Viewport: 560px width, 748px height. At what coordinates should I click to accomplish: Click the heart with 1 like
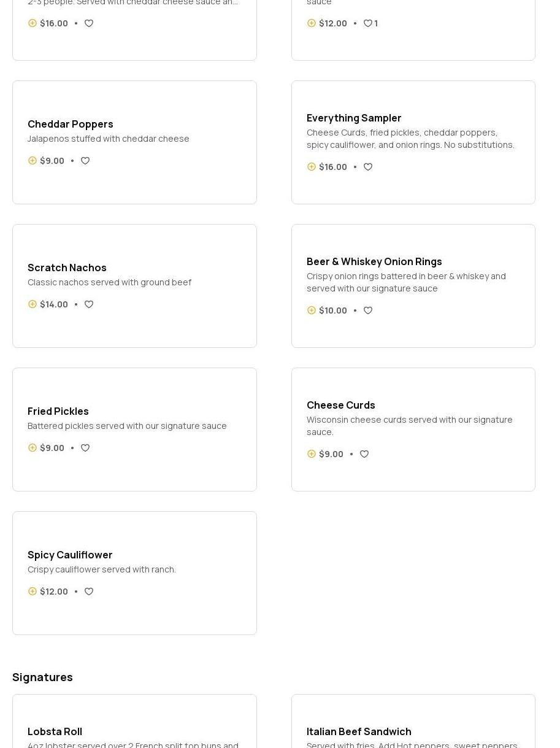click(x=368, y=23)
